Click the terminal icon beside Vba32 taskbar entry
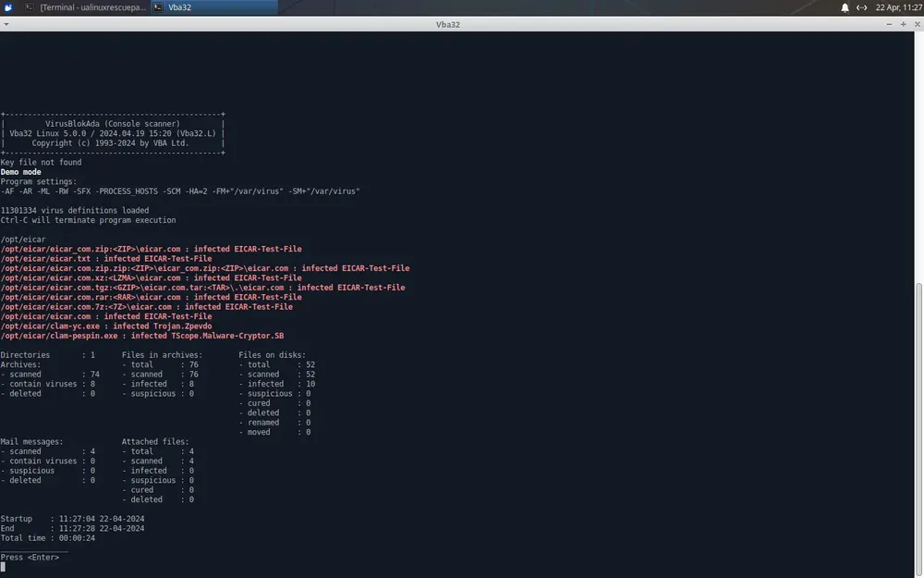Image resolution: width=924 pixels, height=578 pixels. 158,7
